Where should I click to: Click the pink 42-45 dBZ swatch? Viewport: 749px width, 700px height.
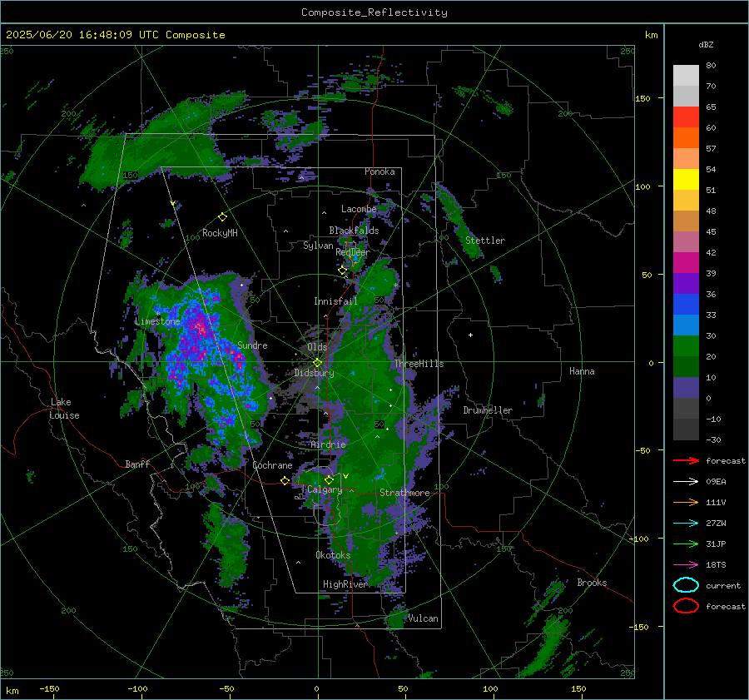[x=686, y=241]
